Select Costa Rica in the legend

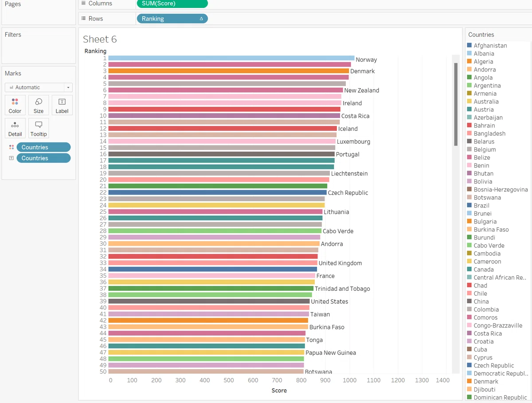point(488,333)
